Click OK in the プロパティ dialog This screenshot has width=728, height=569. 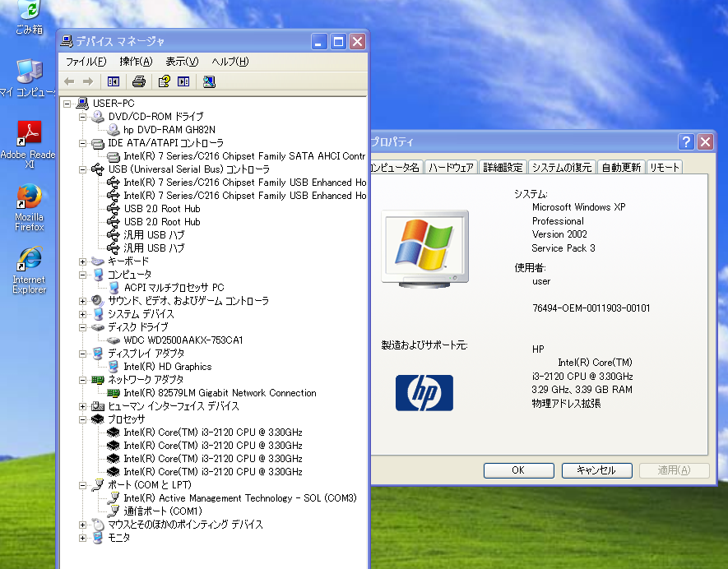[x=518, y=470]
